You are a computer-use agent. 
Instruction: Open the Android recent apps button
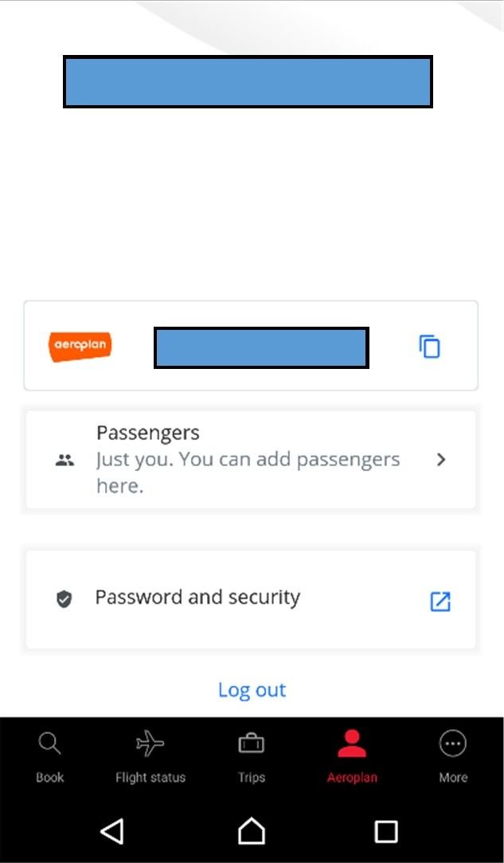click(x=385, y=831)
